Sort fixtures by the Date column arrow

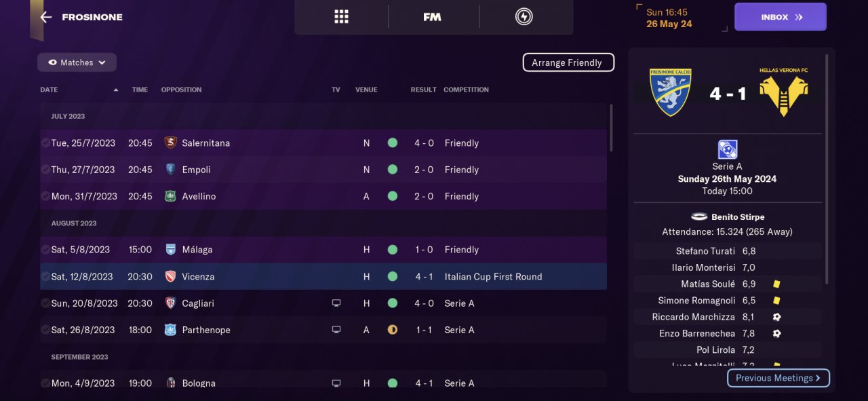point(116,90)
